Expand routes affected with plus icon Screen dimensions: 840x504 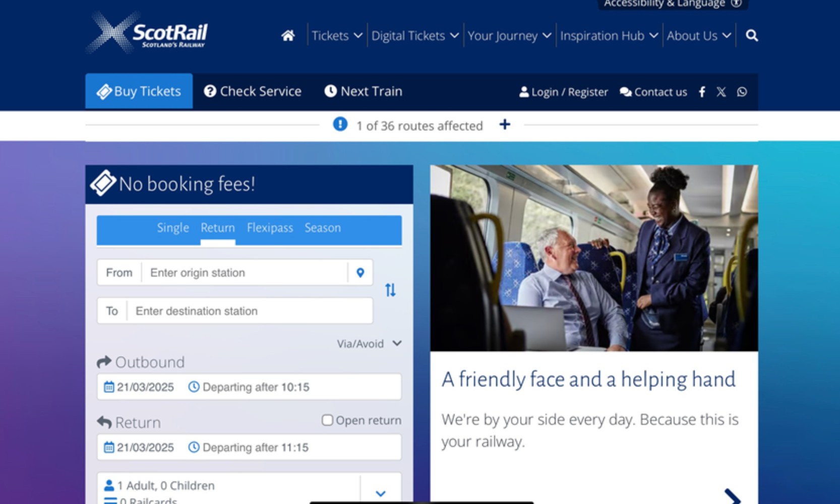505,124
